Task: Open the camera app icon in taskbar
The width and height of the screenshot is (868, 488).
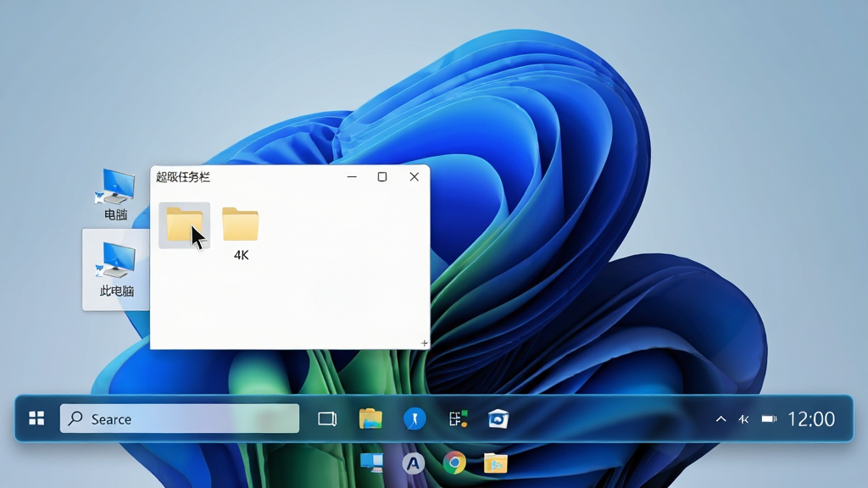Action: pos(498,419)
